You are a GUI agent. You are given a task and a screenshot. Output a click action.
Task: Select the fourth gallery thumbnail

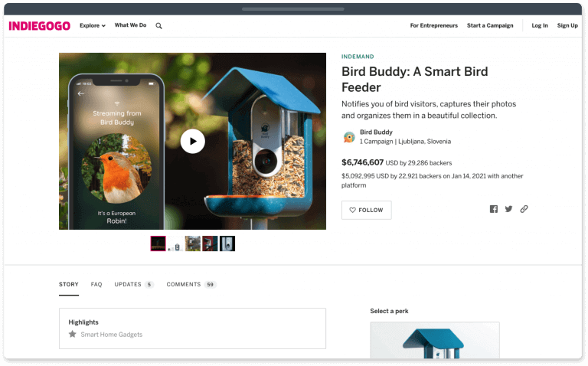coord(210,243)
